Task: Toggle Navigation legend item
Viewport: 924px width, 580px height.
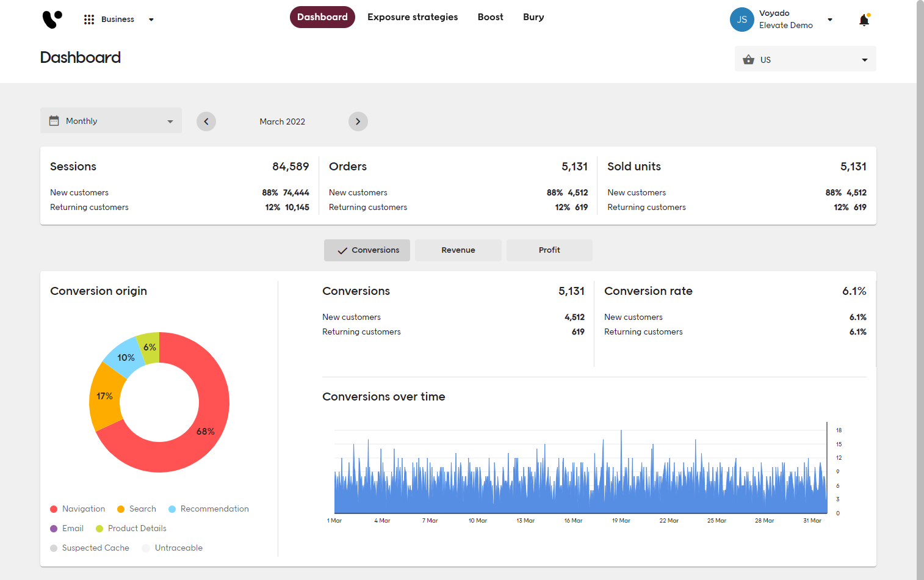Action: 78,509
